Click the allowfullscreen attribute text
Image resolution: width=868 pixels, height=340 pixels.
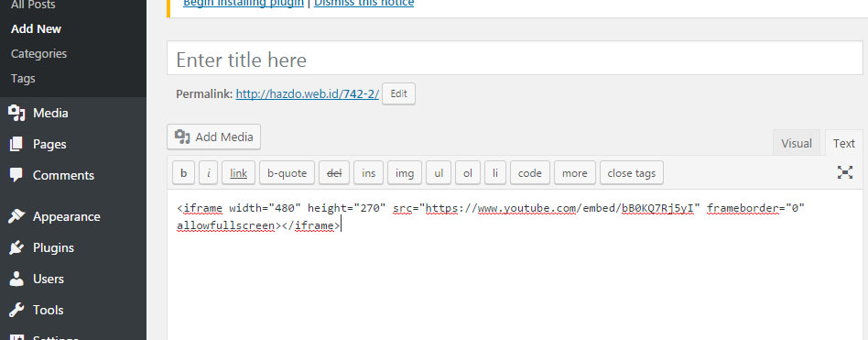pos(226,225)
